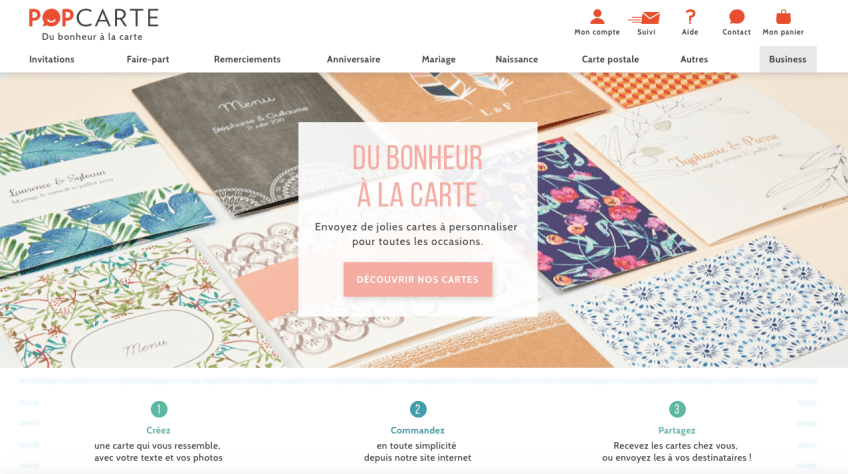Image resolution: width=848 pixels, height=474 pixels.
Task: Expand the Remerciements menu
Action: pos(247,60)
